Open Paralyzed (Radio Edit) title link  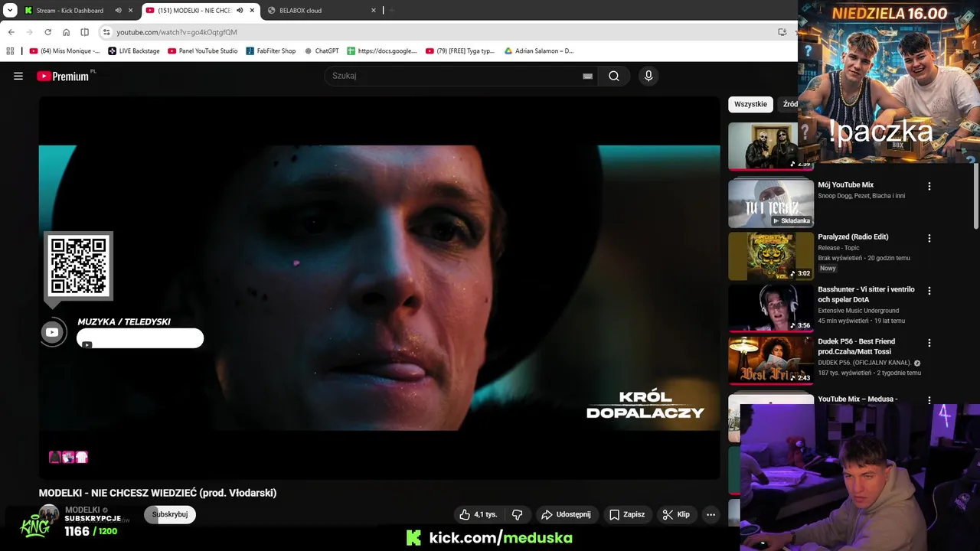(x=853, y=236)
